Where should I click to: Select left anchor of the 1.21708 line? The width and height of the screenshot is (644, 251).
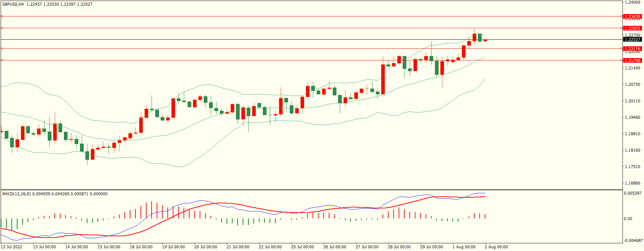point(2,60)
